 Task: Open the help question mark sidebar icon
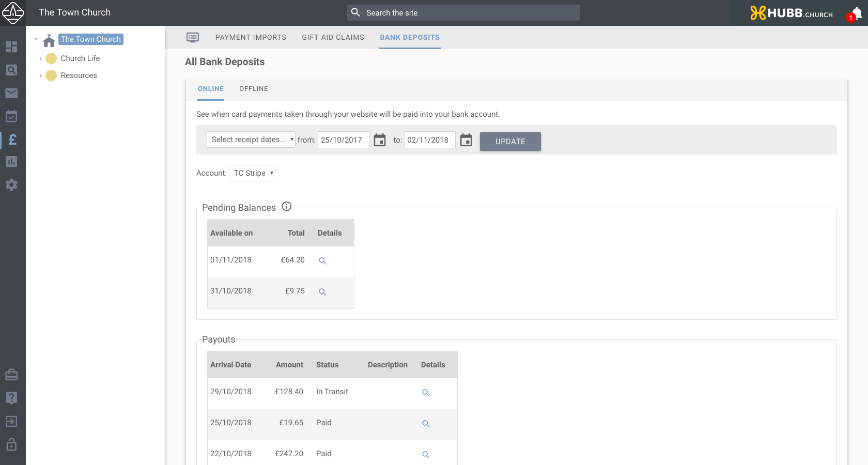[x=11, y=398]
